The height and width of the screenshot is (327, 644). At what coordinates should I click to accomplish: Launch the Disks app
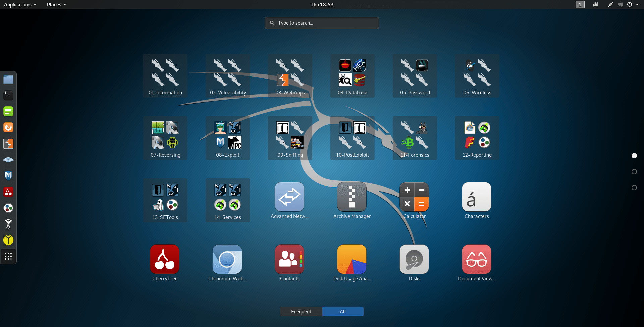point(414,263)
